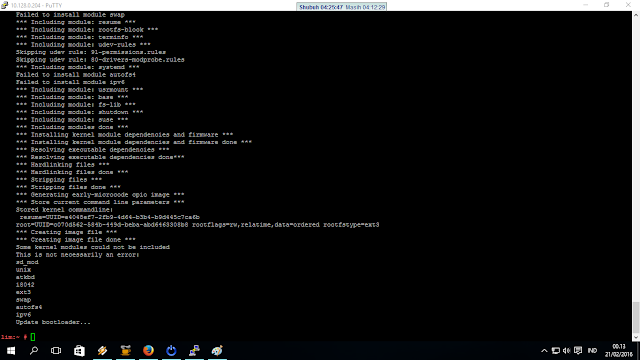The image size is (640, 360).
Task: Click the 'atkbd' module line
Action: click(x=25, y=277)
